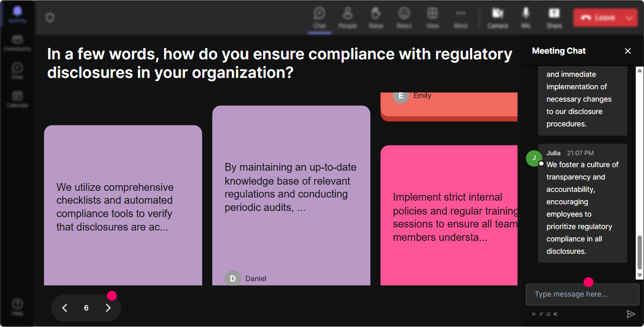Open the text formatting icon below input

[x=534, y=314]
